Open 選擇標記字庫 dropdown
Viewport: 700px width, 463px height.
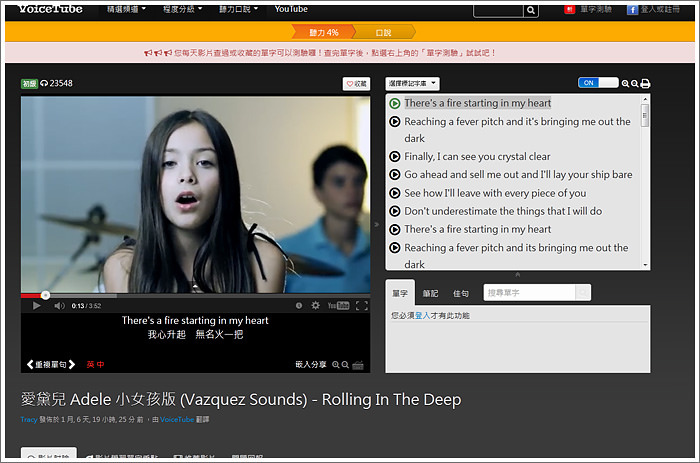coord(412,83)
